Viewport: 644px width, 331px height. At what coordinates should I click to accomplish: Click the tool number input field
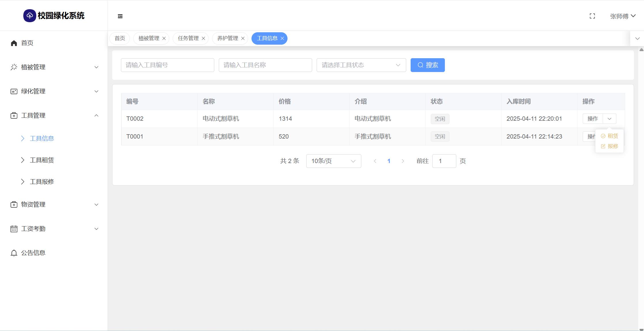pos(167,65)
